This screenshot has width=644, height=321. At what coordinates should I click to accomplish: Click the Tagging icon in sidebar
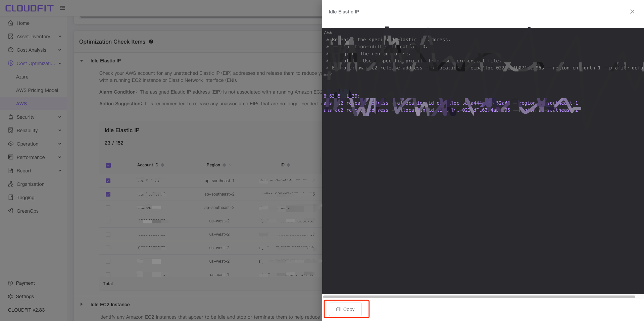pyautogui.click(x=11, y=197)
